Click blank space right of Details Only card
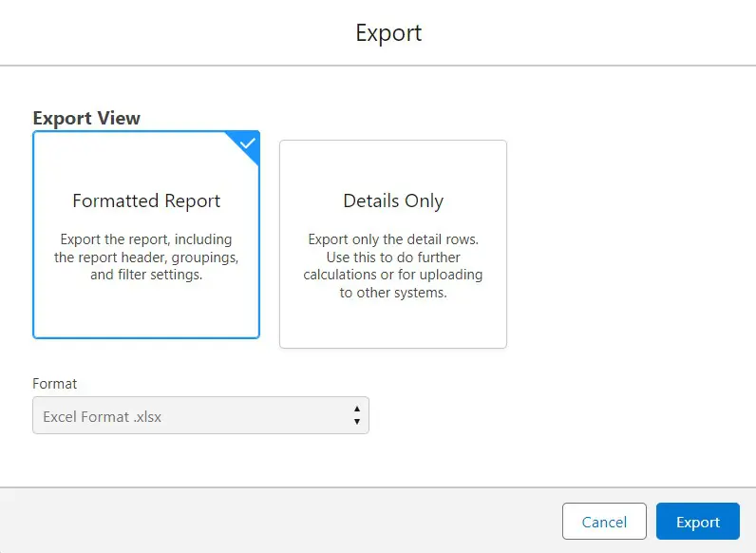Screen dimensions: 756x553 [627, 247]
